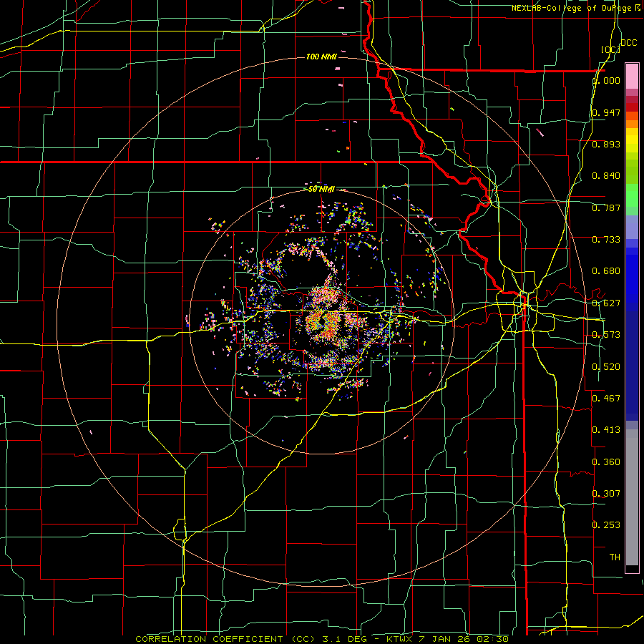Click the red segment of the color scale
644x644 pixels.
(x=632, y=107)
